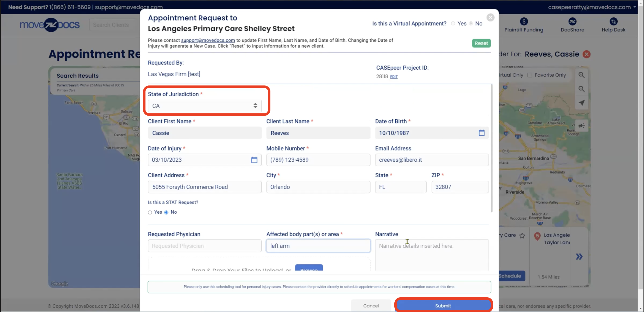644x312 pixels.
Task: Favorite the Primary Care provider via star icon
Action: [522, 235]
